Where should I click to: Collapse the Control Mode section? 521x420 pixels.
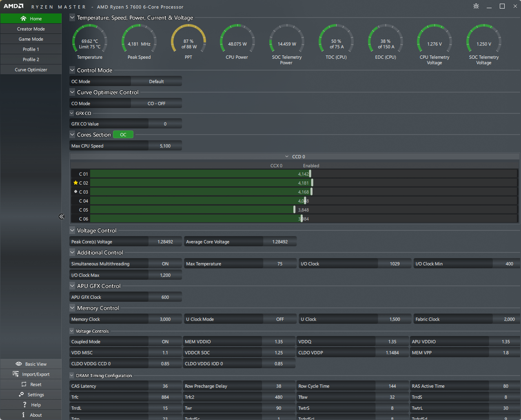(72, 70)
